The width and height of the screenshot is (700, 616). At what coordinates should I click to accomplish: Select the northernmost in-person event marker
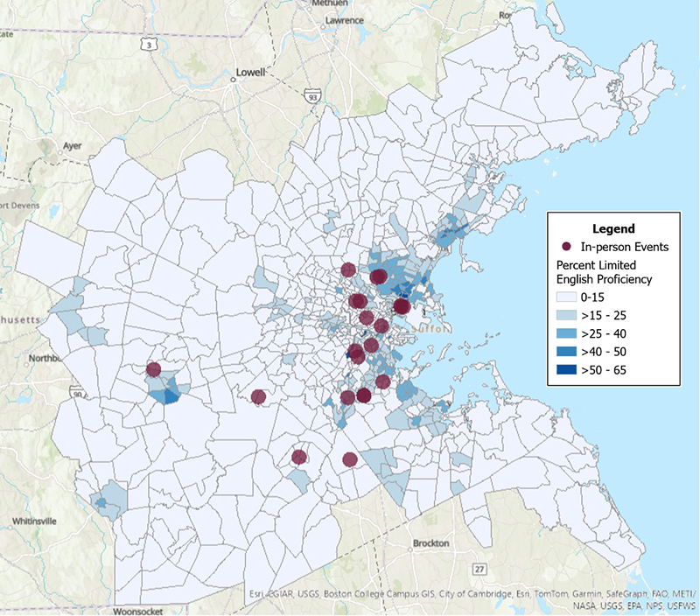coord(347,269)
